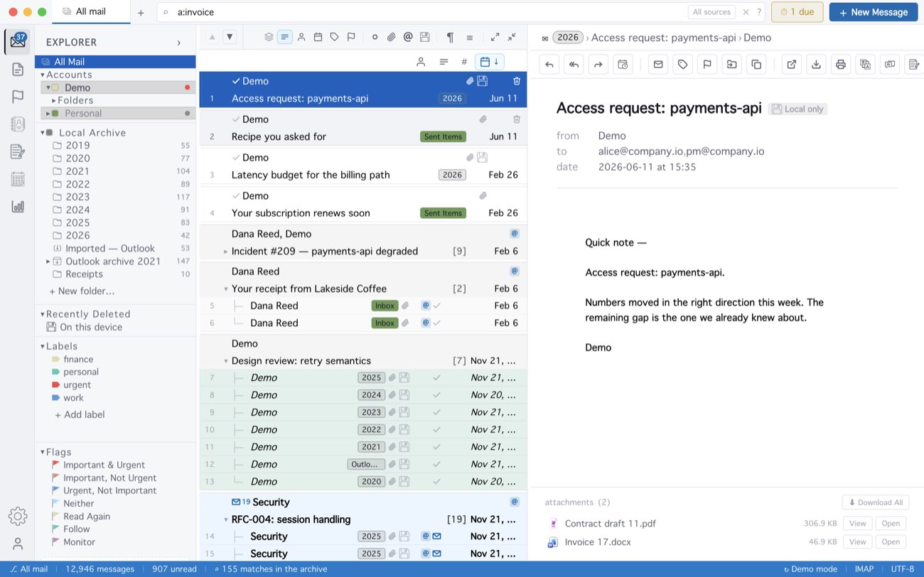Open the statistics chart sidebar icon
The height and width of the screenshot is (577, 924).
18,207
